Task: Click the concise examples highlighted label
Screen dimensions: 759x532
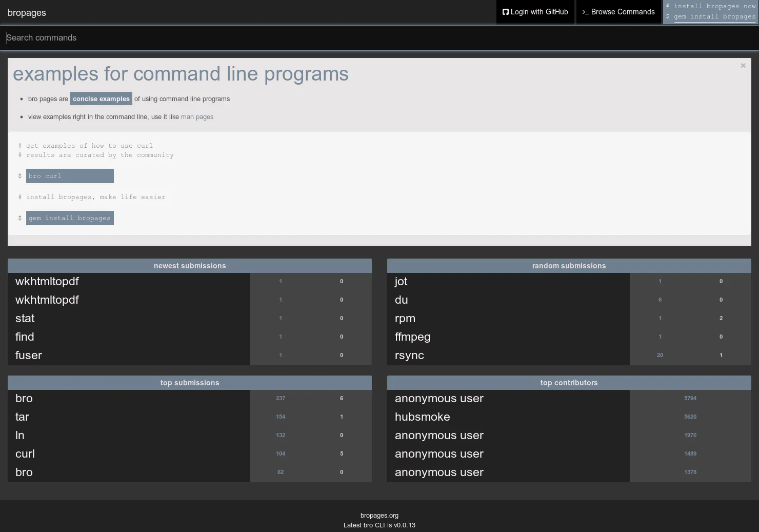Action: point(101,98)
